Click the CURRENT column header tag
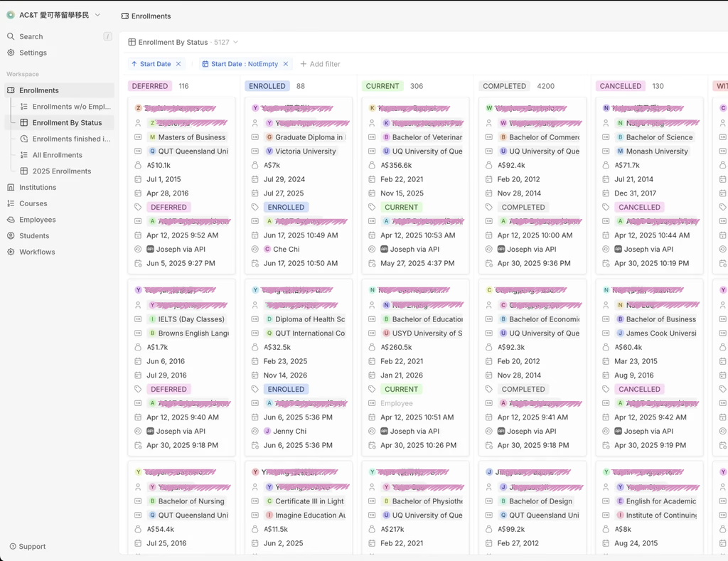This screenshot has width=728, height=561. click(382, 86)
